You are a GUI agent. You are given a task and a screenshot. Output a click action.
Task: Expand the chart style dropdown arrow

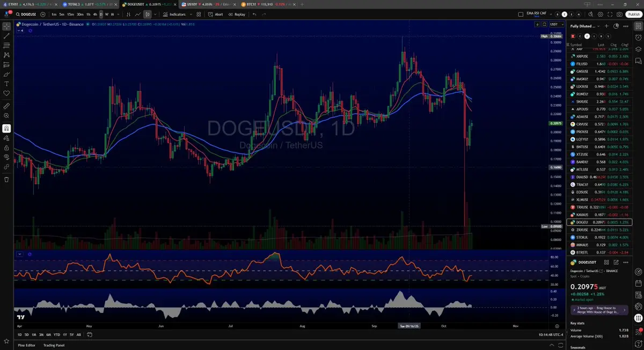click(x=155, y=14)
